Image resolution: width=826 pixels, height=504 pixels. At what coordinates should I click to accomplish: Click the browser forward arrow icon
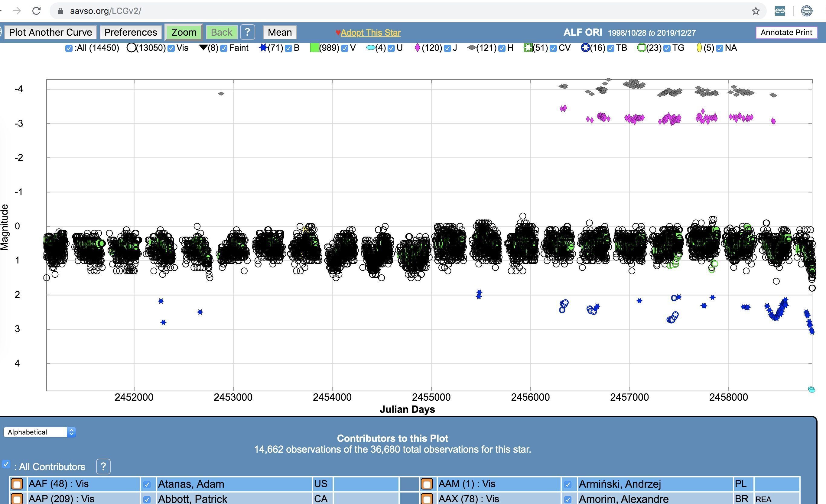pos(17,11)
